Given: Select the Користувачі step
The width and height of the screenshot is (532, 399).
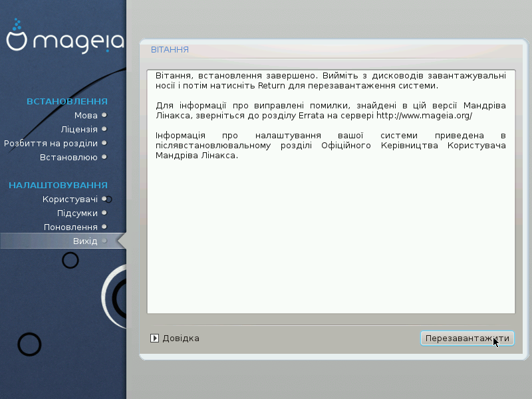Looking at the screenshot, I should pyautogui.click(x=70, y=199).
